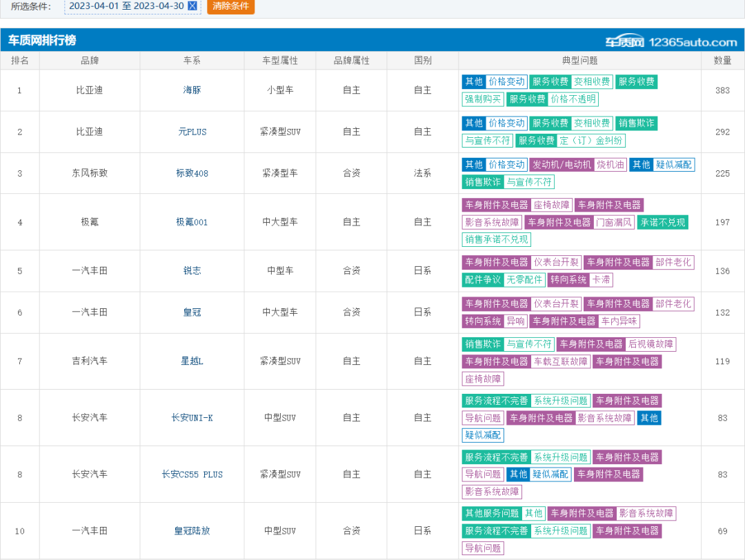
Task: Select the 烧机油 tag in 标致408 row
Action: (x=610, y=164)
